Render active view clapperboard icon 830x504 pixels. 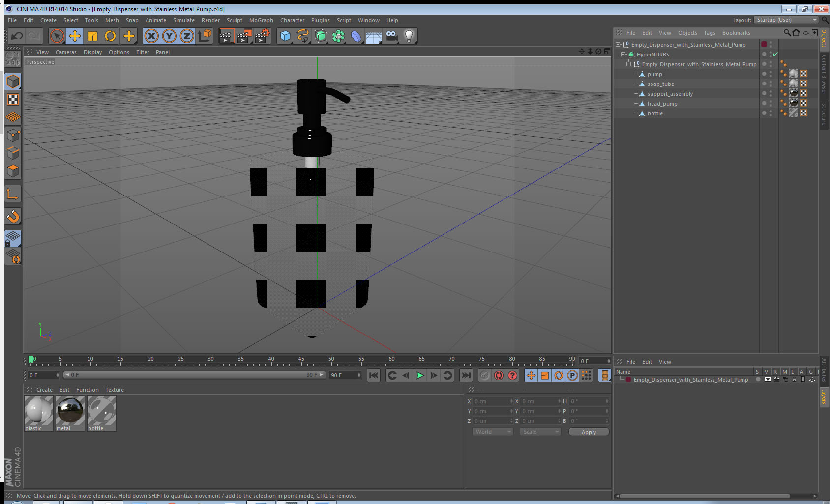(226, 36)
